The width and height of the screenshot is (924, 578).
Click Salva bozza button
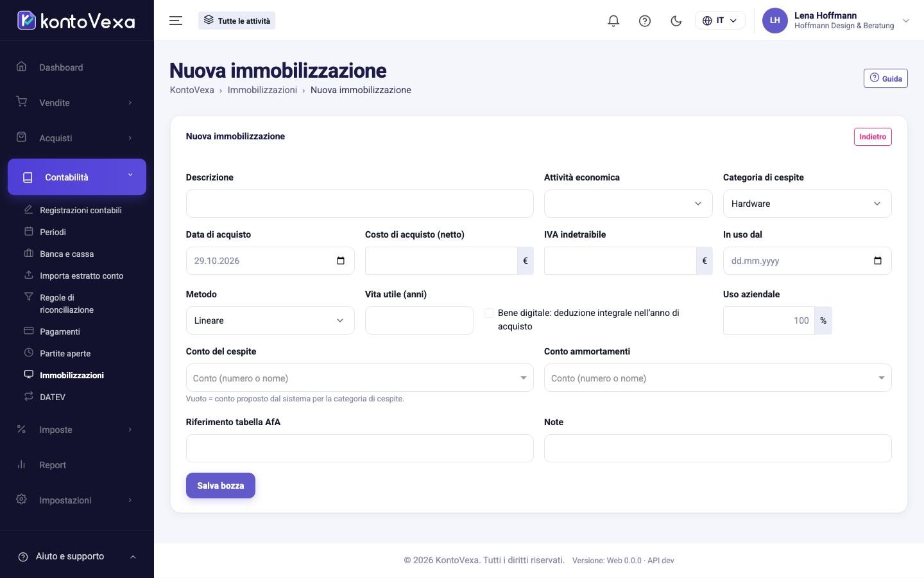(221, 486)
